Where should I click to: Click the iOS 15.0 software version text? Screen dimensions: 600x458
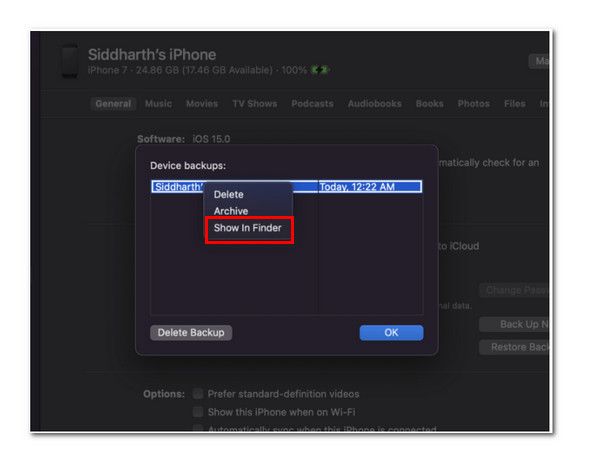pyautogui.click(x=211, y=139)
